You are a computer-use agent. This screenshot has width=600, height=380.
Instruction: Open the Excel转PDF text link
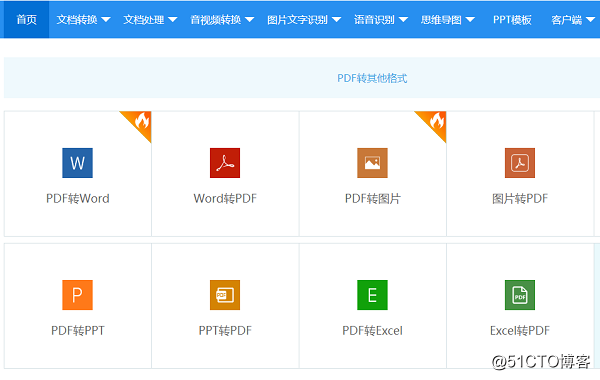pos(520,331)
